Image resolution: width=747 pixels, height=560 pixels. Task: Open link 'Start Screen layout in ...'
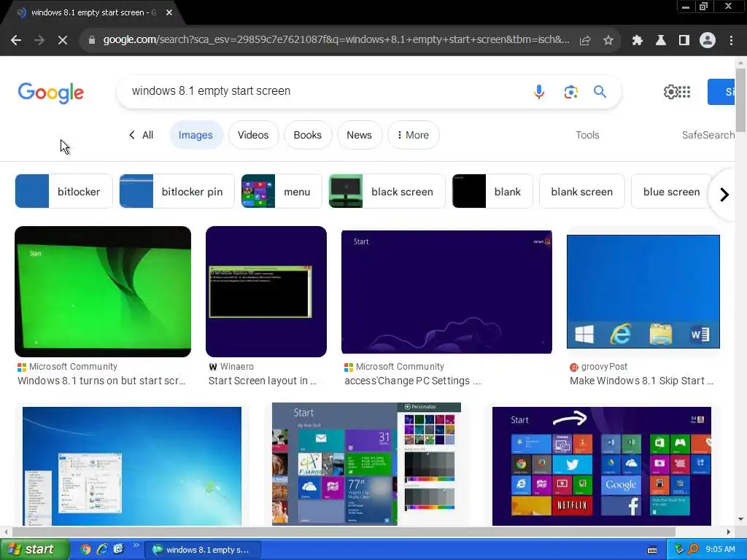click(x=263, y=381)
